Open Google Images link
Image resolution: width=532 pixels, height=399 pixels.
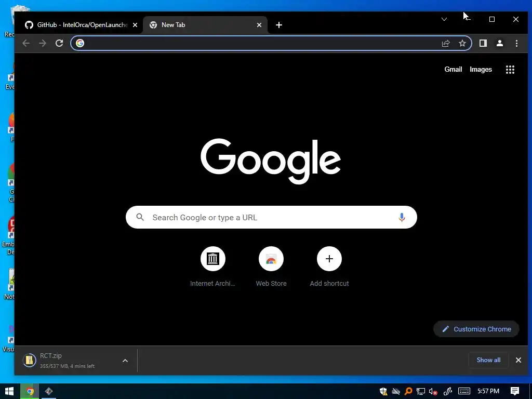tap(481, 69)
